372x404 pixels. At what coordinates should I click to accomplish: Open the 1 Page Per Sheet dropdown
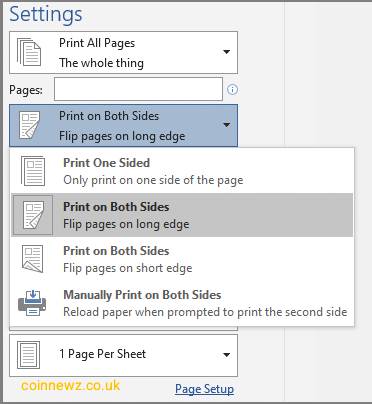123,356
